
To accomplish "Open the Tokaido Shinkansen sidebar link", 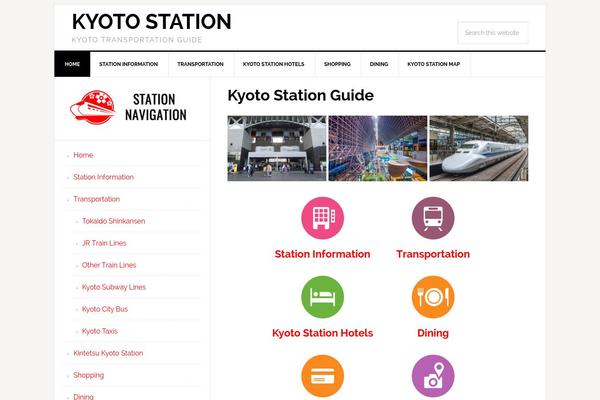I will (x=113, y=221).
